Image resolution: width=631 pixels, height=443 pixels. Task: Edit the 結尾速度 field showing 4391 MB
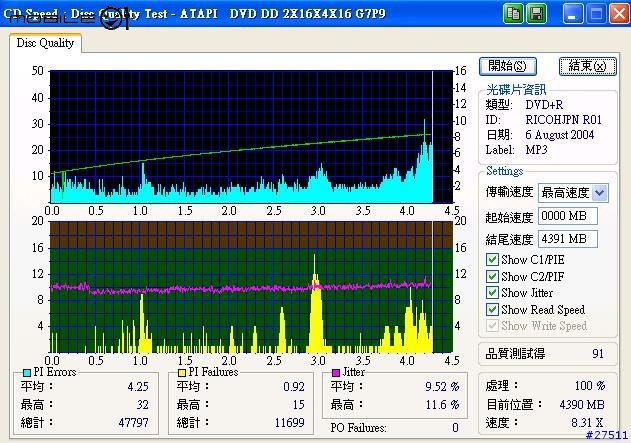click(567, 239)
